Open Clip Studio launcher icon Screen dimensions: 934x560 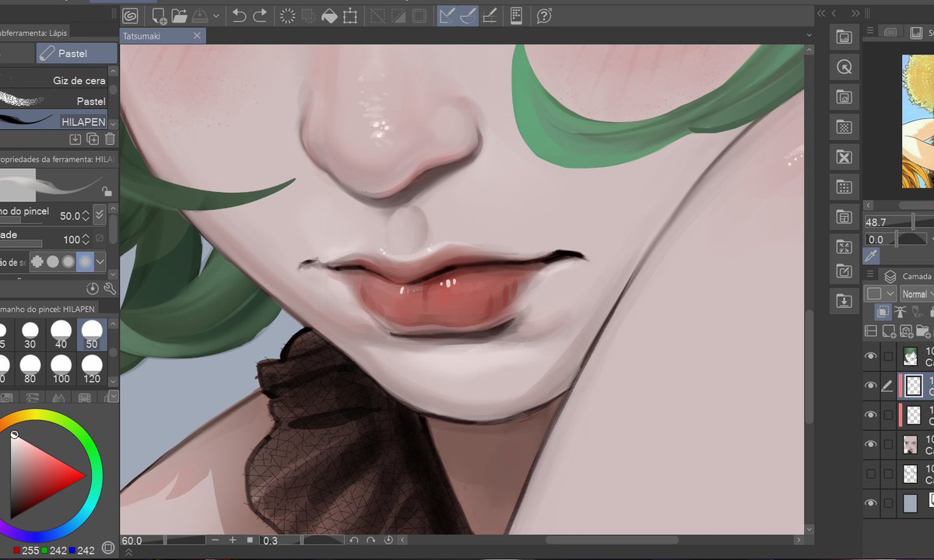pos(130,16)
